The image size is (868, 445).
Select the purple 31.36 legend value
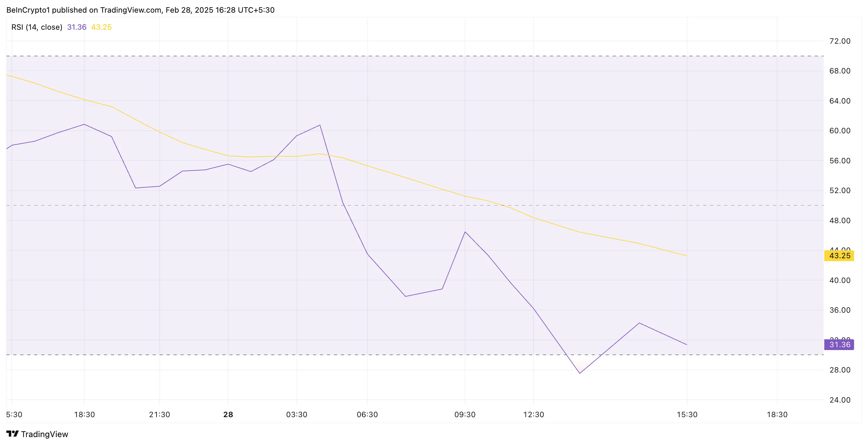76,27
